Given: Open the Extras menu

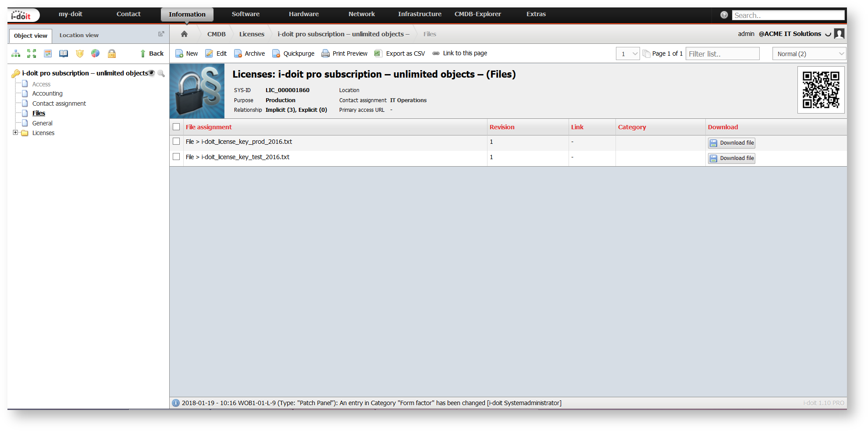Looking at the screenshot, I should point(536,14).
